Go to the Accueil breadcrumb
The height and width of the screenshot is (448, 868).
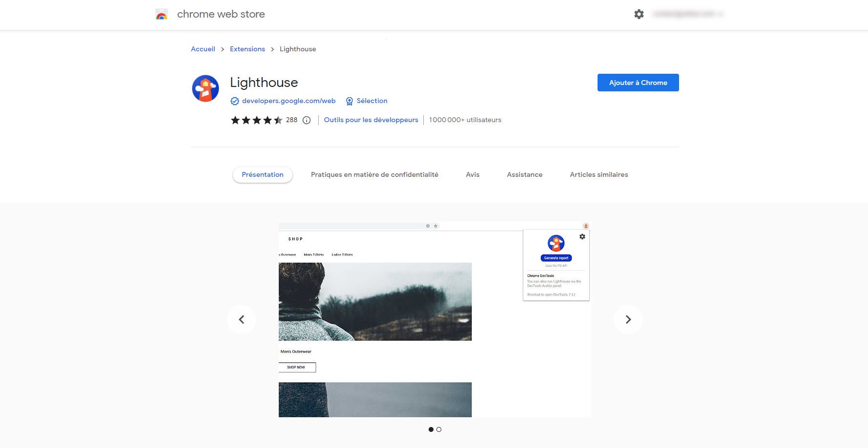coord(203,49)
